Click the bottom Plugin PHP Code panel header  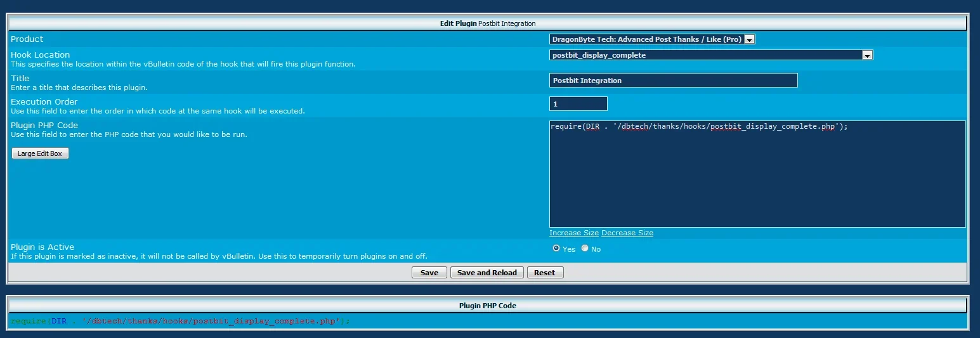coord(488,306)
